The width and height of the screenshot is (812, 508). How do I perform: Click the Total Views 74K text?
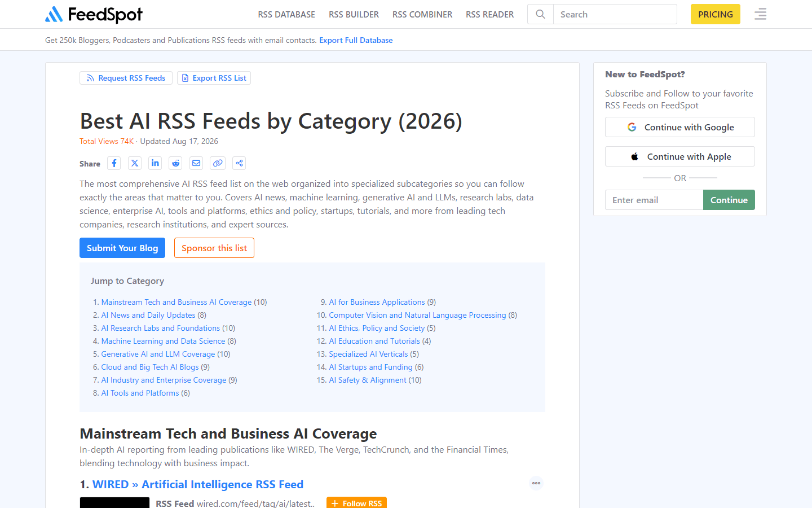[107, 141]
